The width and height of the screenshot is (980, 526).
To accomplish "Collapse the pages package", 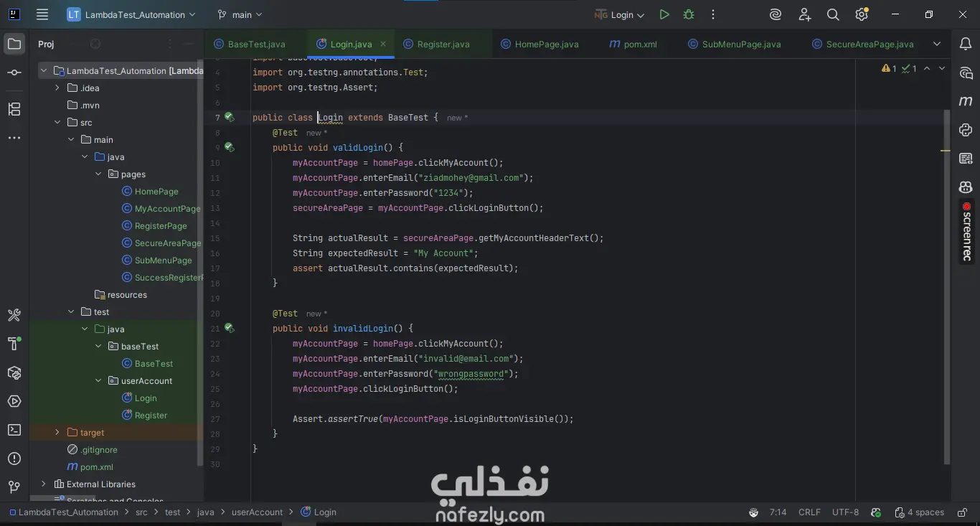I will (x=98, y=174).
